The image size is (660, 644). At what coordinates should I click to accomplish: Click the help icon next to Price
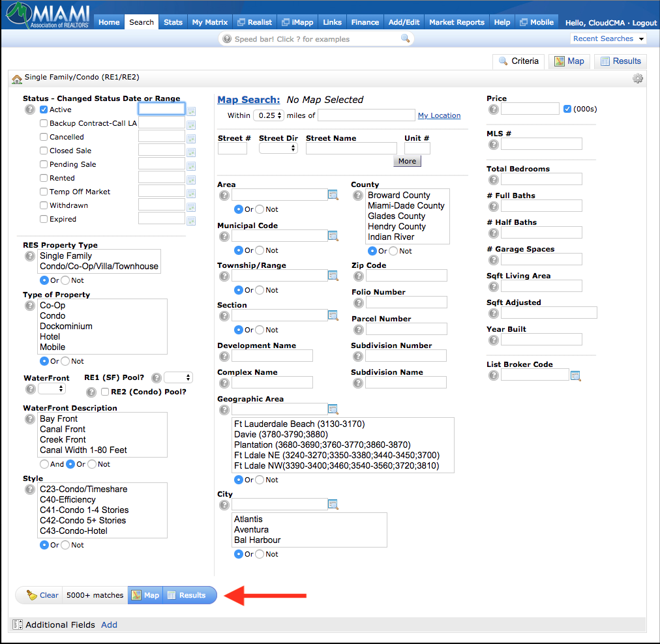pyautogui.click(x=494, y=110)
